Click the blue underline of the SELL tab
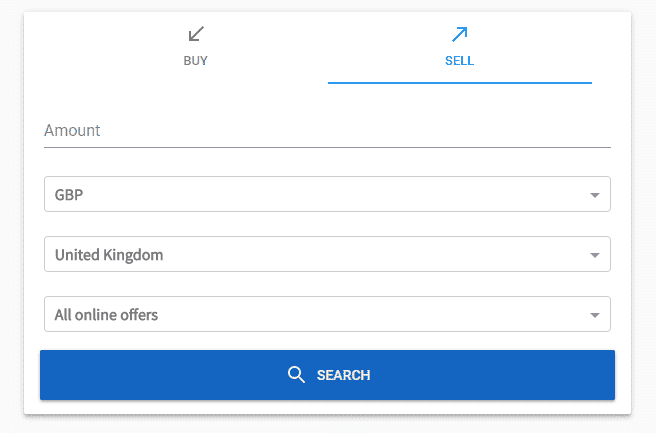Viewport: 656px width, 433px height. [x=460, y=83]
